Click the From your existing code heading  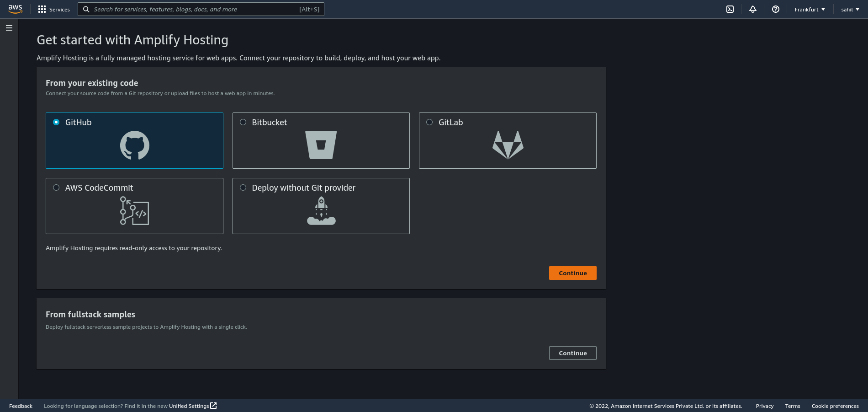(92, 83)
